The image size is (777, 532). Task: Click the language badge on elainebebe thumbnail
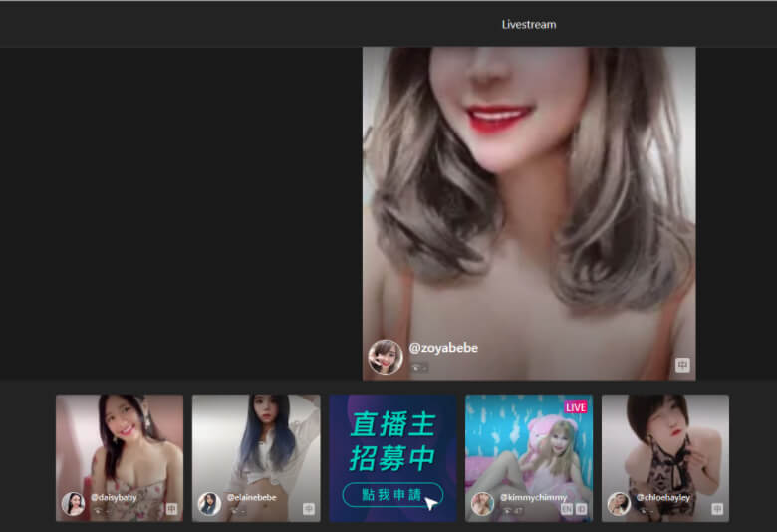tap(309, 508)
